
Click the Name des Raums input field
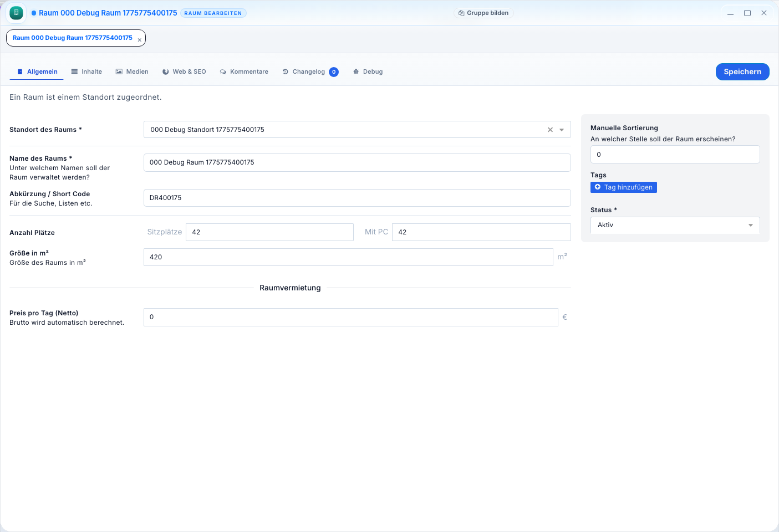357,162
